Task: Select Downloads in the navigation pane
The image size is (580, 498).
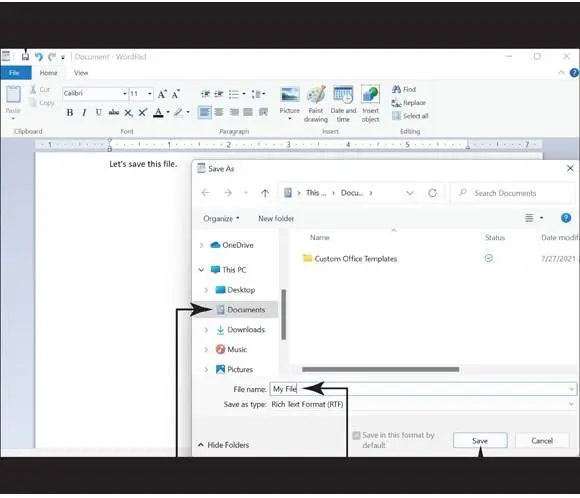Action: [x=240, y=330]
